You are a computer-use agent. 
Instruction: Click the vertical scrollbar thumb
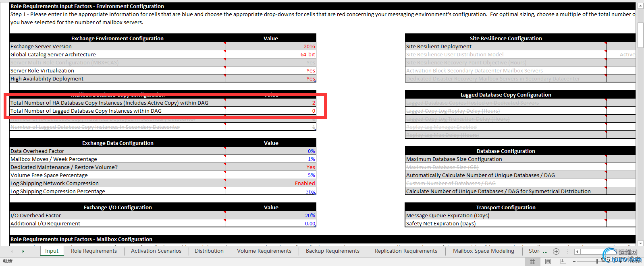tap(640, 35)
